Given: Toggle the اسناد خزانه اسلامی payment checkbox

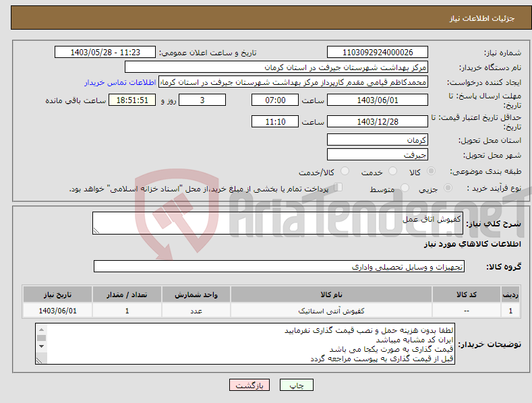Looking at the screenshot, I should point(338,187).
